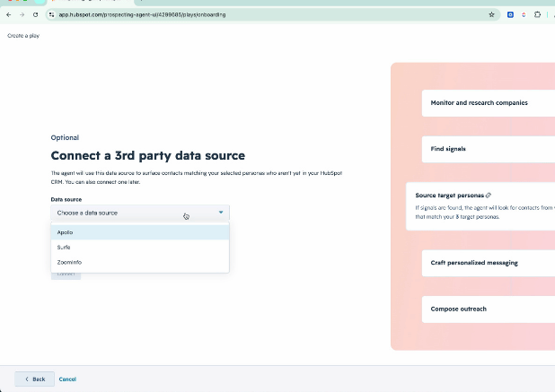Toggle the data source dropdown caret arrow
This screenshot has width=555, height=392.
click(221, 213)
